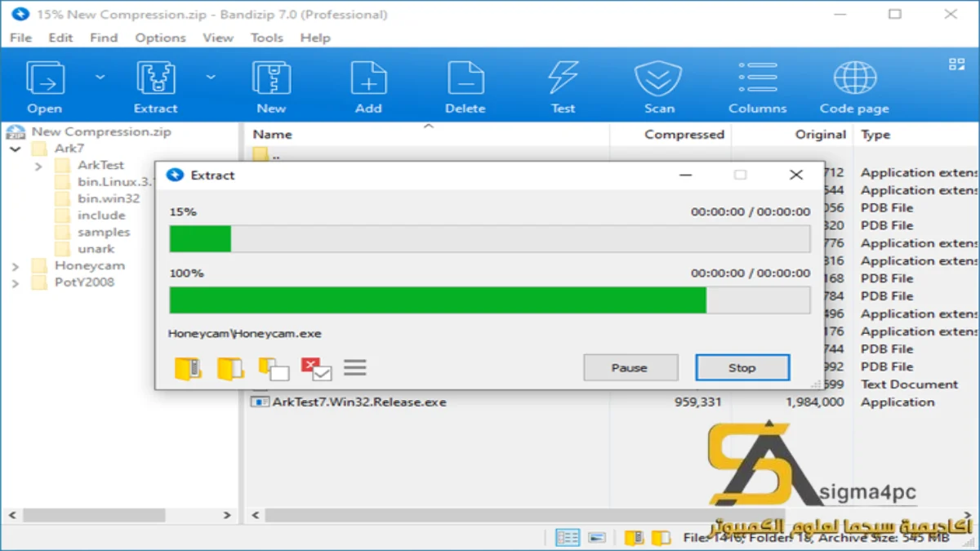Create a new archive with New

(271, 79)
